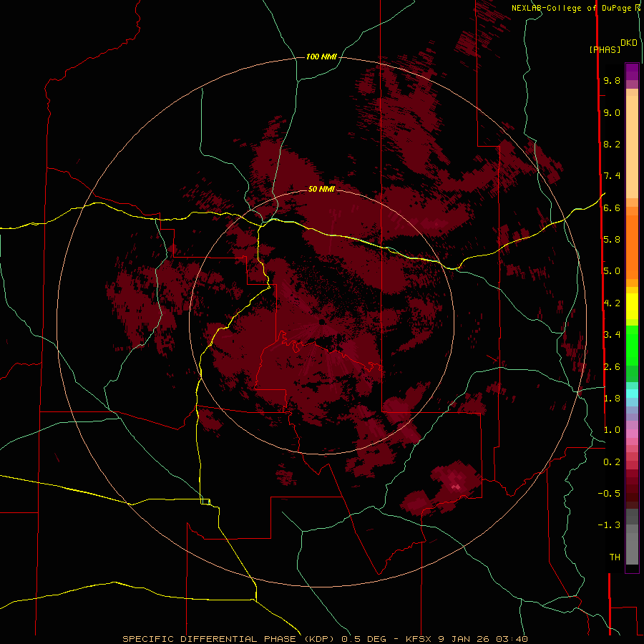The height and width of the screenshot is (644, 644).
Task: Pick the bright green color bar segment
Action: pos(632,345)
